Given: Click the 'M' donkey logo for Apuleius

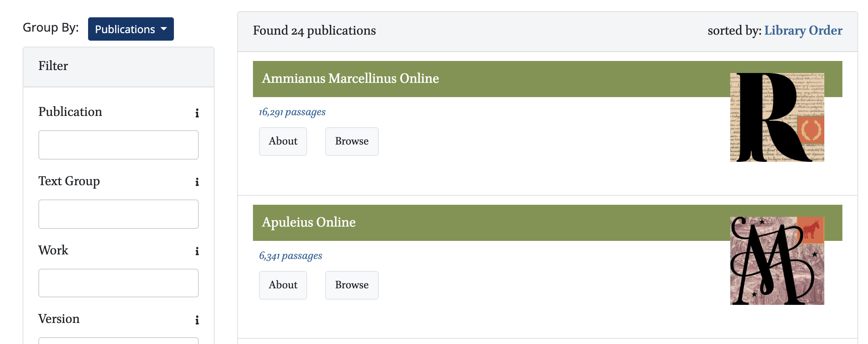Looking at the screenshot, I should pos(777,260).
